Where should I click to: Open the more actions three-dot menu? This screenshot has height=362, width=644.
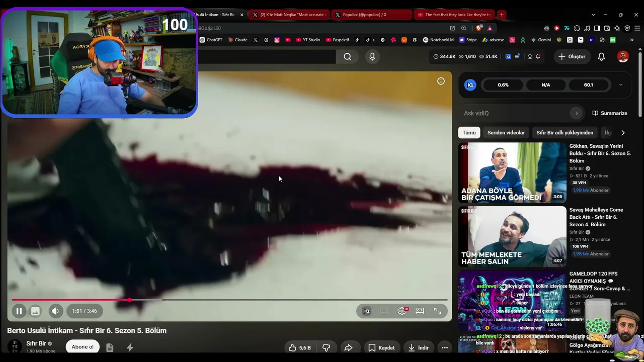[445, 347]
